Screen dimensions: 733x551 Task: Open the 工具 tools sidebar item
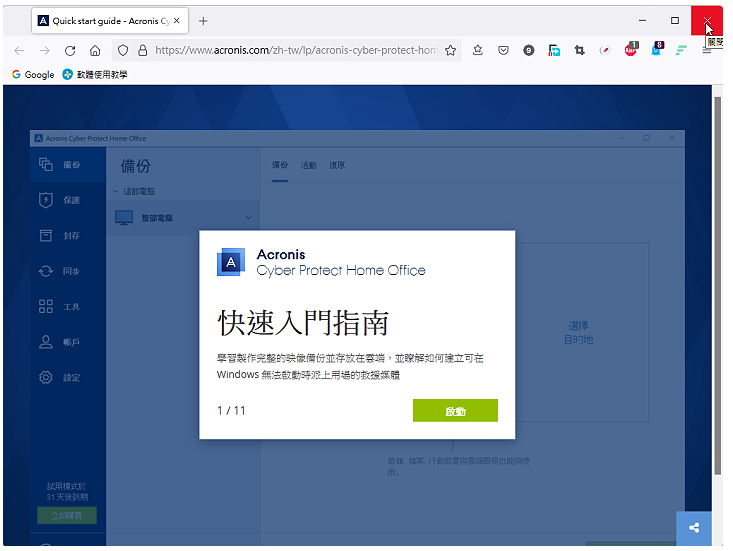click(68, 307)
